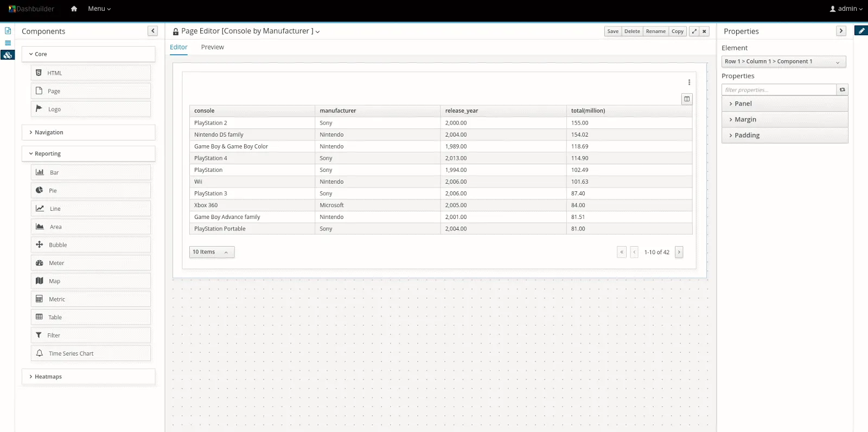Screen dimensions: 868x432
Task: Expand the Padding properties section
Action: (x=784, y=135)
